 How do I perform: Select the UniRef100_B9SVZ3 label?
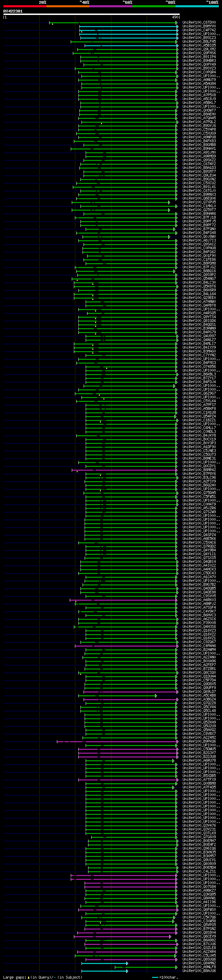coord(199,68)
